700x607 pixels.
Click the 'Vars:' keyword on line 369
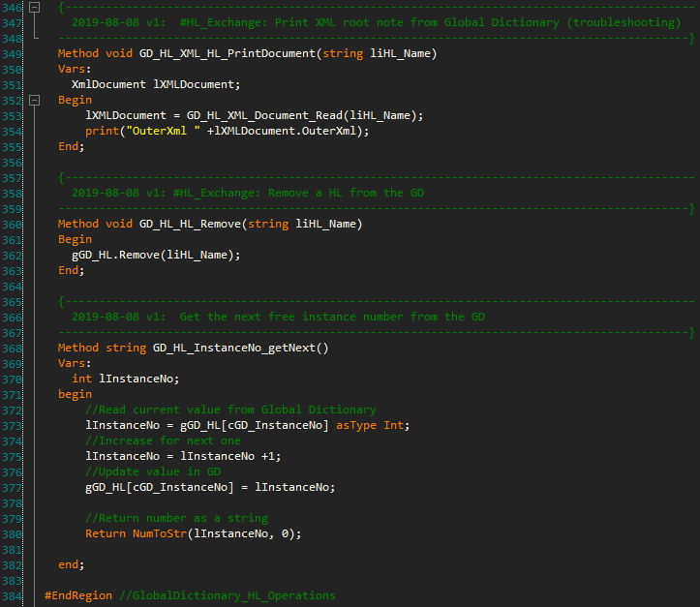[75, 363]
